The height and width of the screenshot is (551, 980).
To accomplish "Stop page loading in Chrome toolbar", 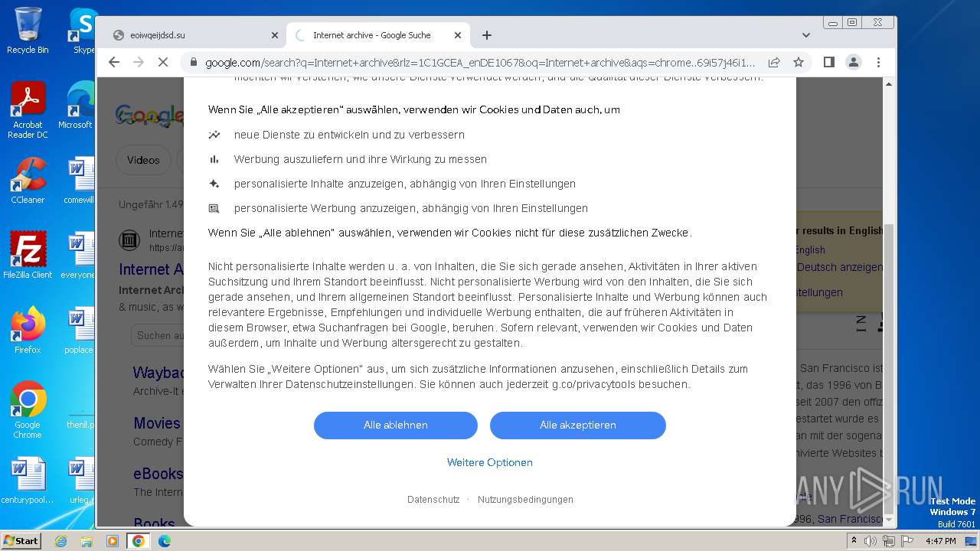I will pos(163,62).
